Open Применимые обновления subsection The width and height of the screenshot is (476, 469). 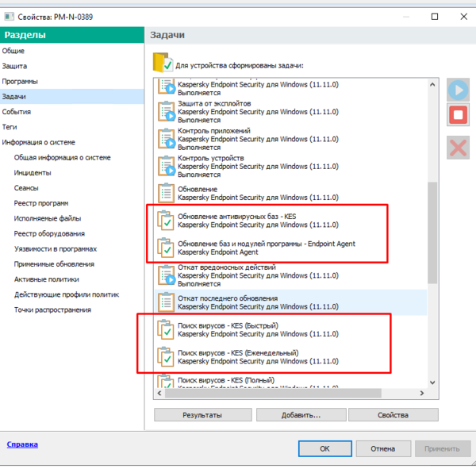54,264
